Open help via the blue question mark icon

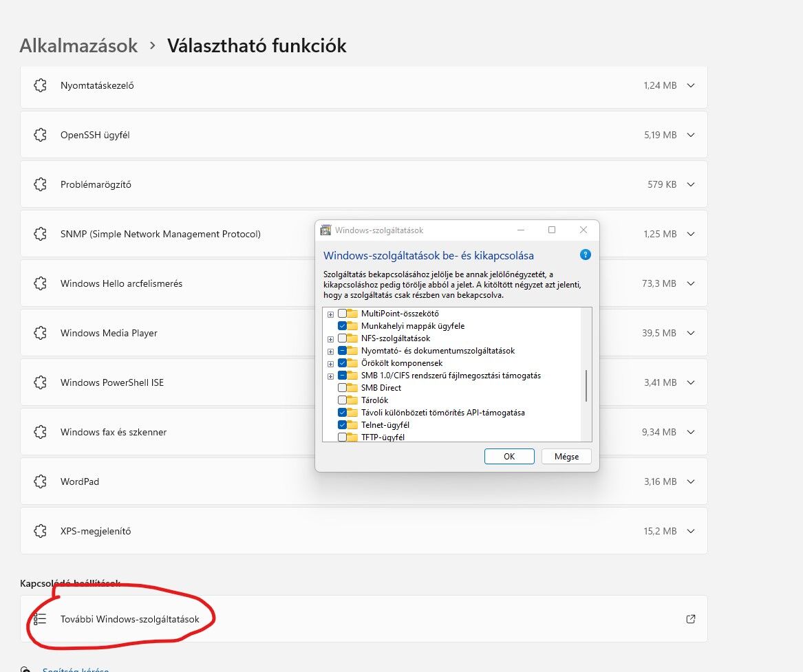click(586, 255)
